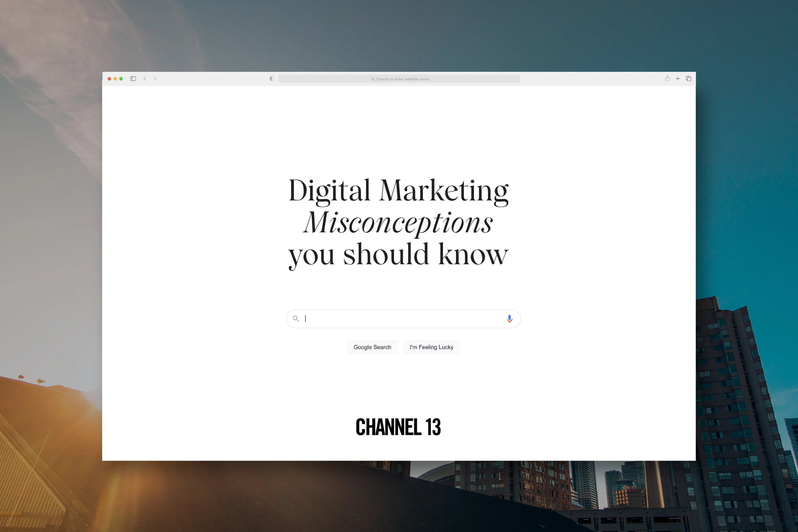Open a new tab with the plus icon
The height and width of the screenshot is (532, 798).
pyautogui.click(x=678, y=79)
